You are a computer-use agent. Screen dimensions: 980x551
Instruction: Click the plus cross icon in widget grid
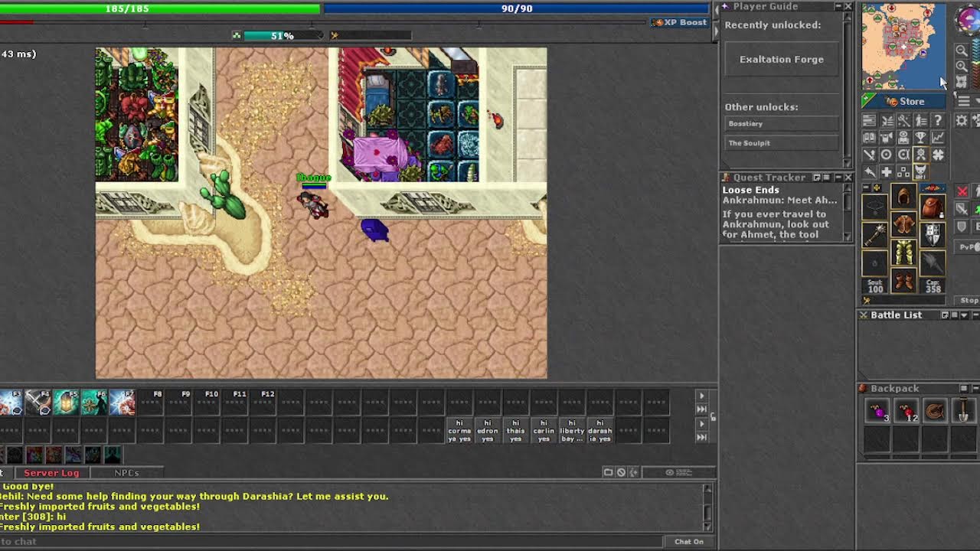(887, 172)
